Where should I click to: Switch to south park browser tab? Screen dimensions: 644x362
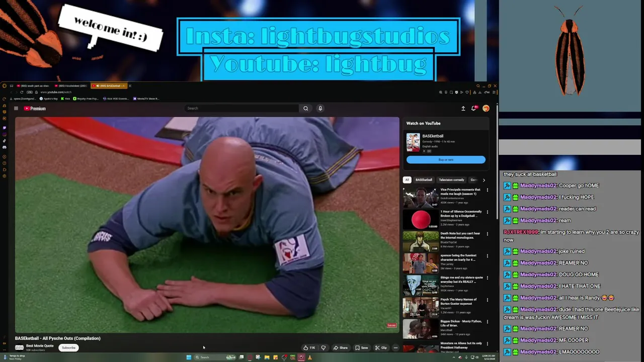click(33, 86)
